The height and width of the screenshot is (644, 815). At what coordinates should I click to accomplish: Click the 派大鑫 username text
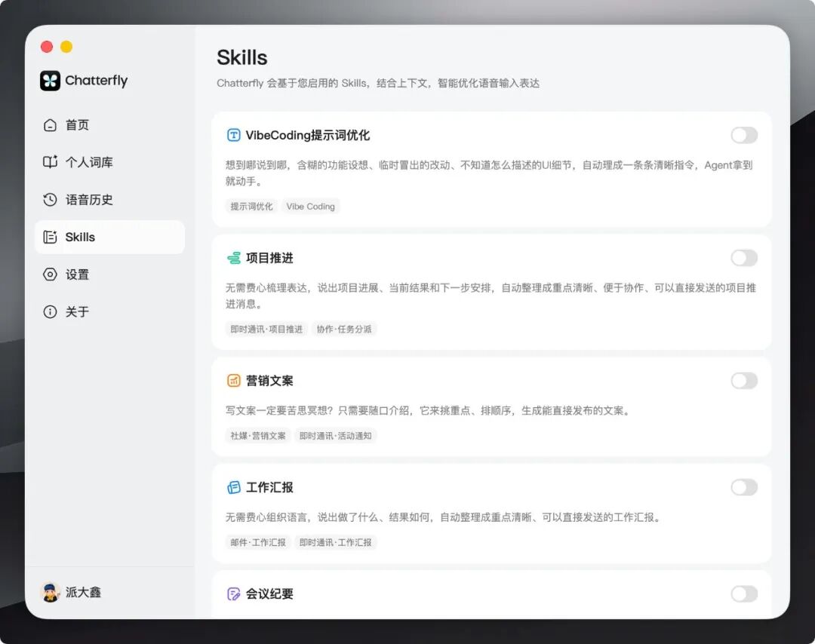[x=83, y=592]
